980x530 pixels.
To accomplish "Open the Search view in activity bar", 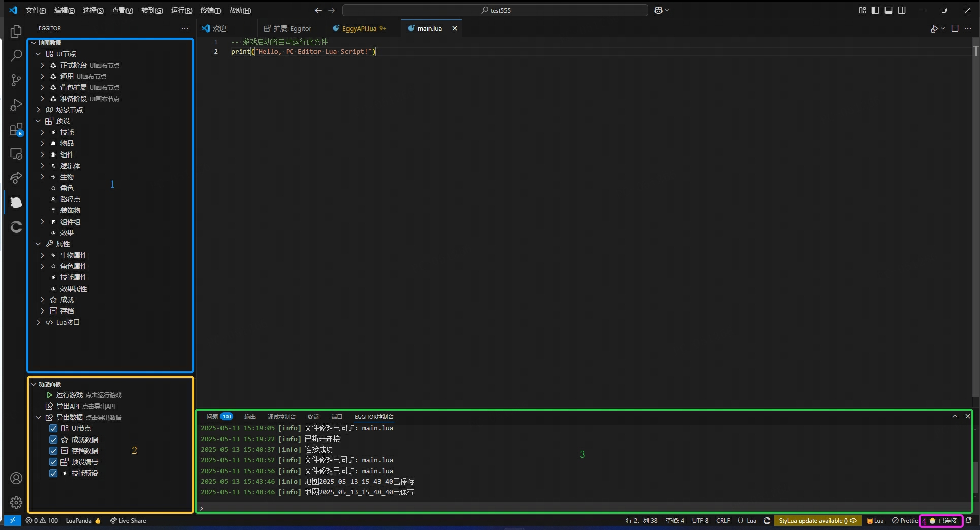I will [16, 56].
